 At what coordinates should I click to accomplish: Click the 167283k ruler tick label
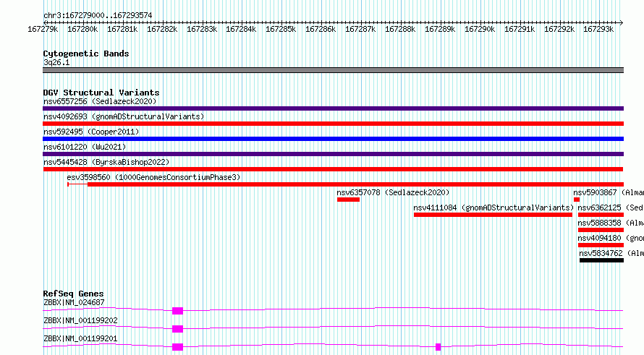(x=202, y=29)
